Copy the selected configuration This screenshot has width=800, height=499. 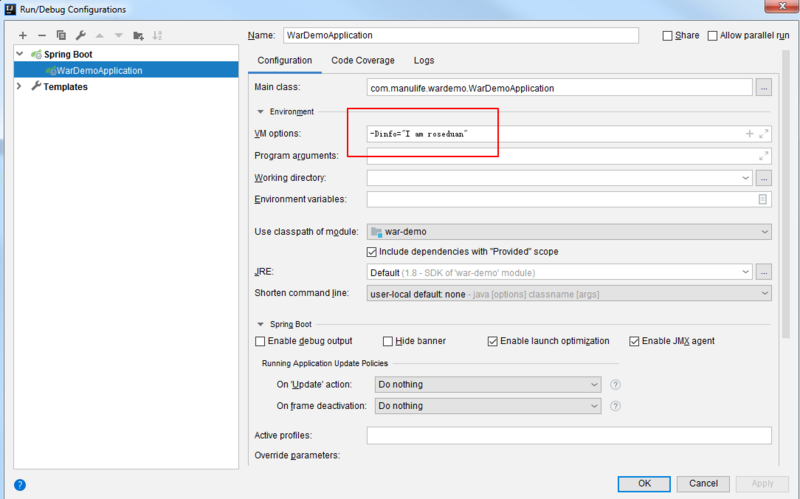pyautogui.click(x=61, y=35)
